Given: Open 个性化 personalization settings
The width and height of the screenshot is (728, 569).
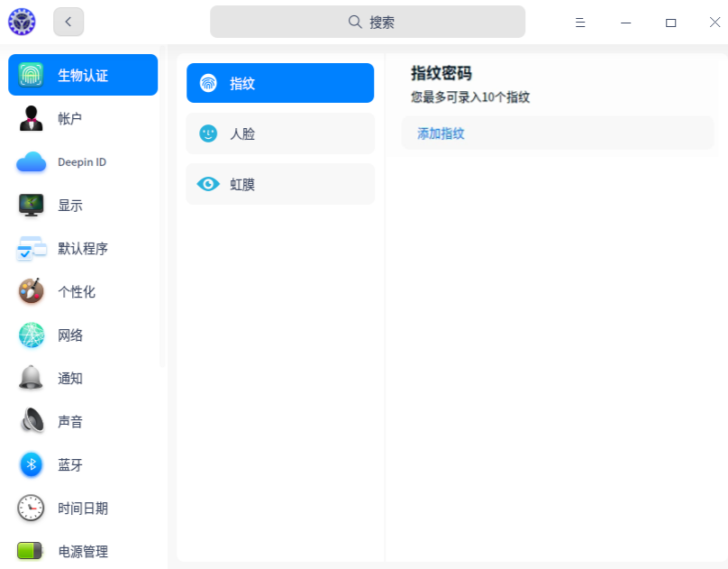Looking at the screenshot, I should 81,291.
